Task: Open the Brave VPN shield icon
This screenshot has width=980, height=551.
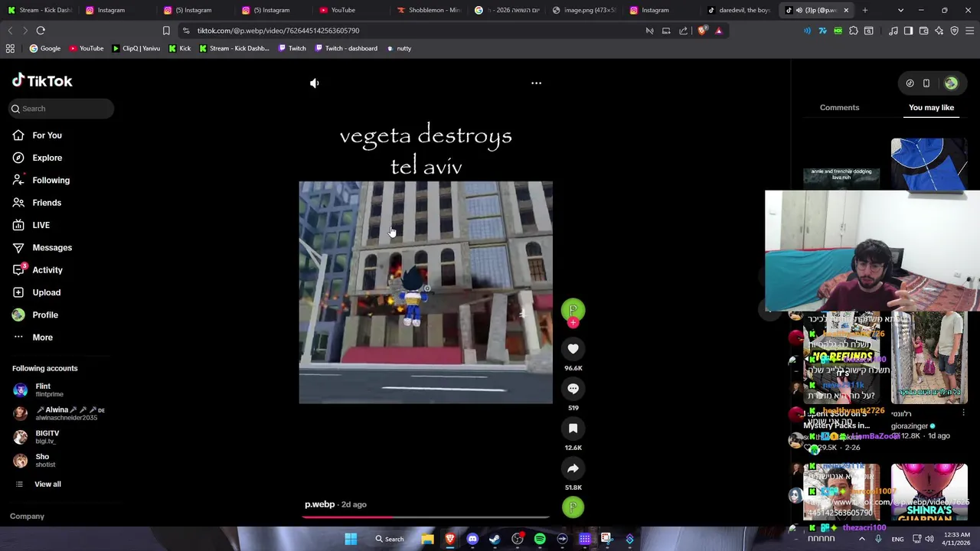Action: click(954, 31)
